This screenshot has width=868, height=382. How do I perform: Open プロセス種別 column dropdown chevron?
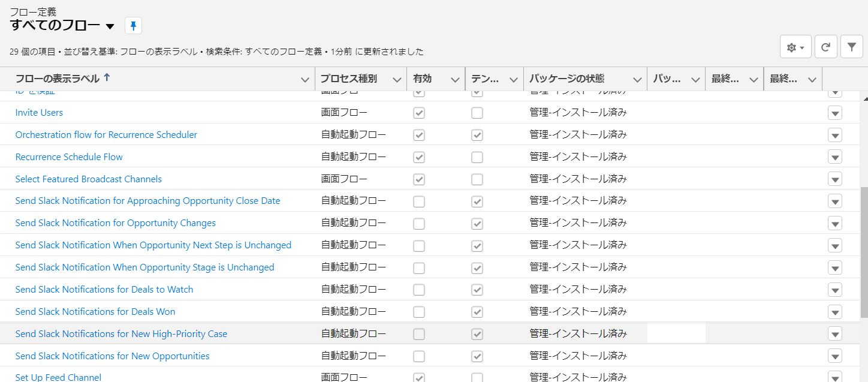(x=397, y=80)
